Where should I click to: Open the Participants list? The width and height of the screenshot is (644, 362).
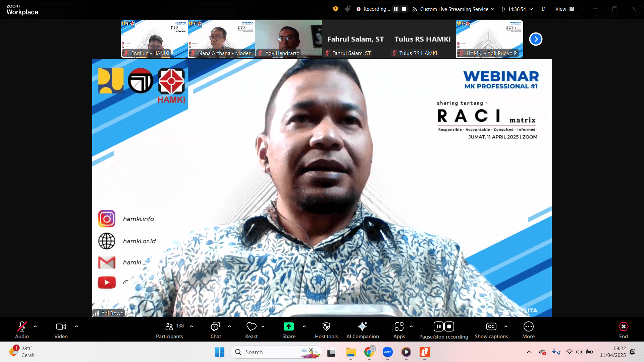pos(169,327)
